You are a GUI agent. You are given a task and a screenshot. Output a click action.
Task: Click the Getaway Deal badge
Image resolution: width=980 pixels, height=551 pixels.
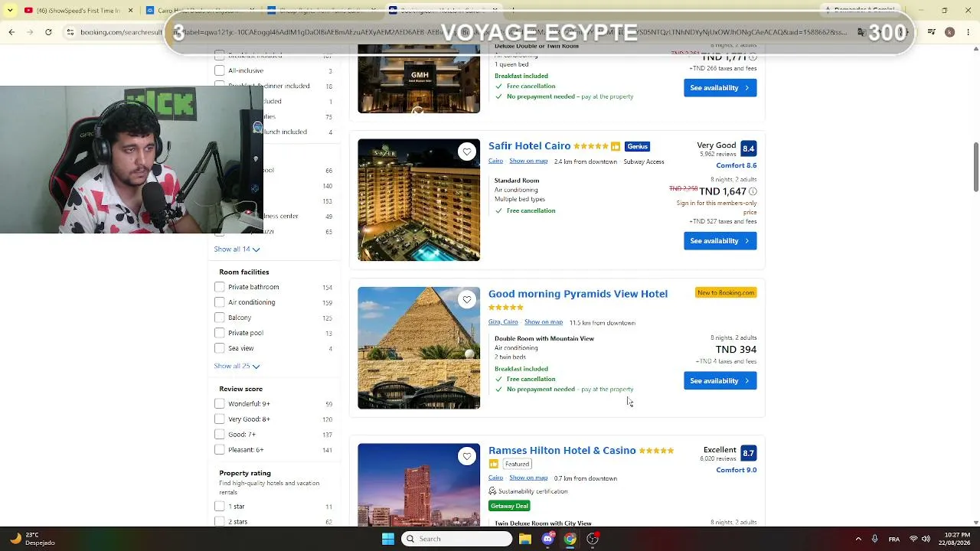(x=509, y=506)
